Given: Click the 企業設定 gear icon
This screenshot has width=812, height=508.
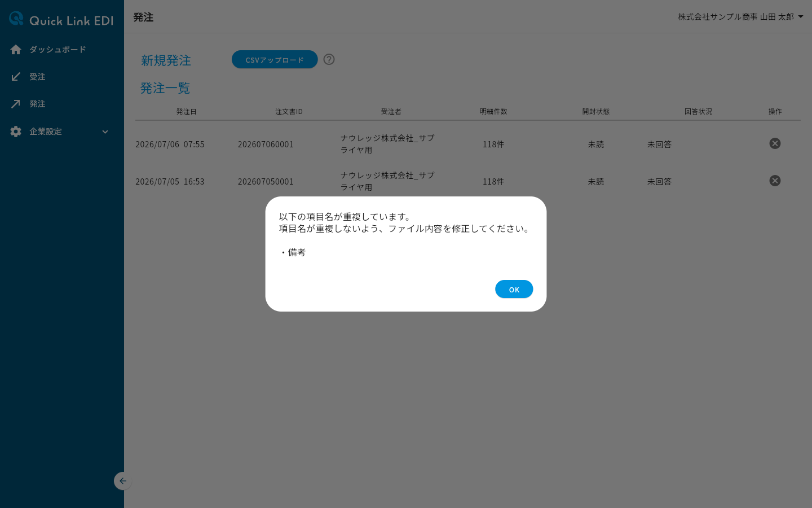Looking at the screenshot, I should (16, 132).
